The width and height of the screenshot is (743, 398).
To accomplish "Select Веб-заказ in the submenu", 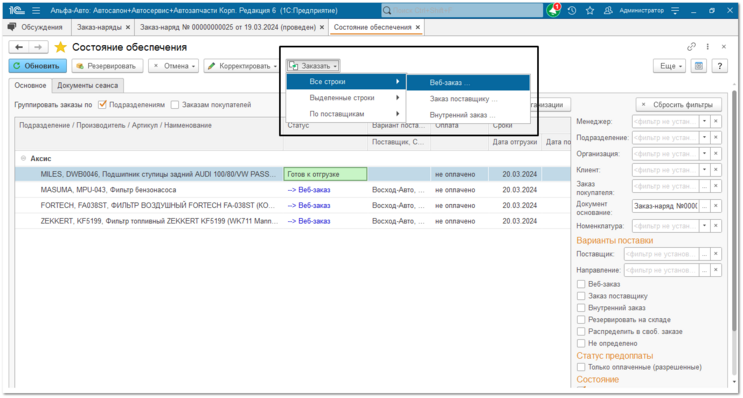I will tap(468, 82).
